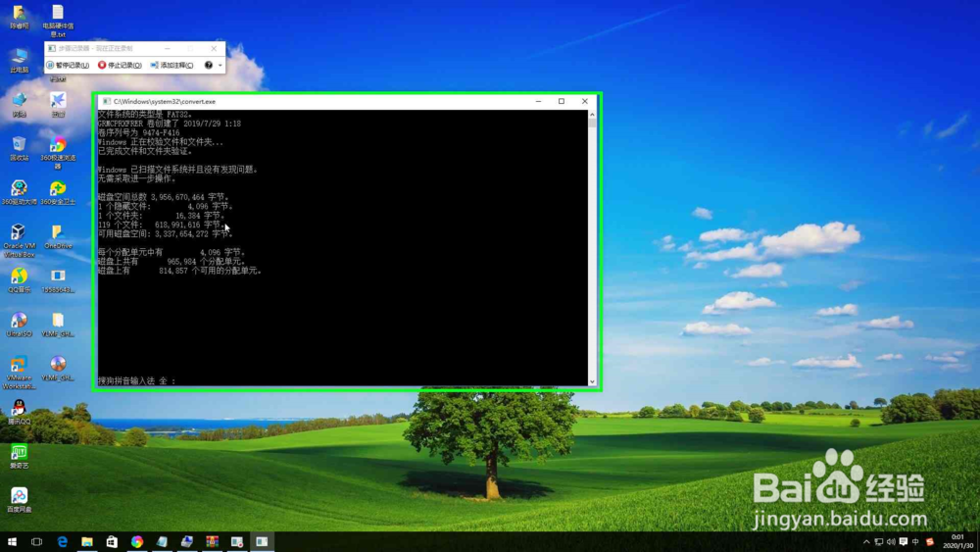Open the action center notification icon
The width and height of the screenshot is (980, 552).
(904, 542)
